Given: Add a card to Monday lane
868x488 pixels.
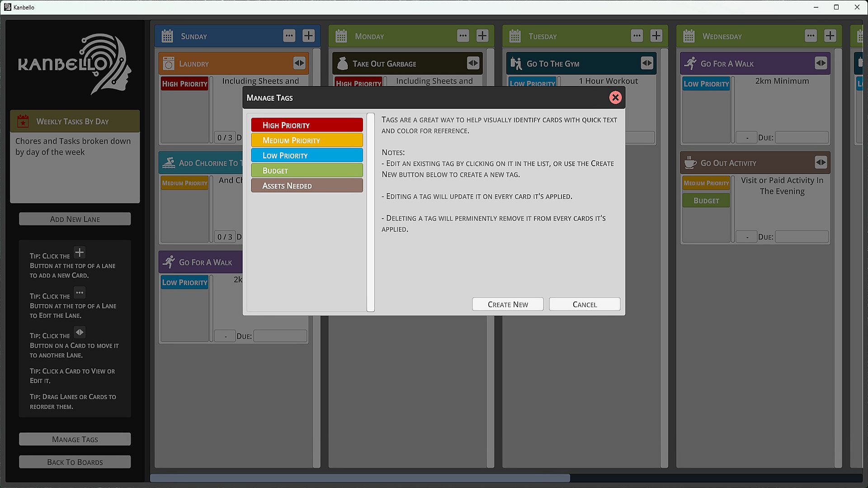Looking at the screenshot, I should (482, 36).
